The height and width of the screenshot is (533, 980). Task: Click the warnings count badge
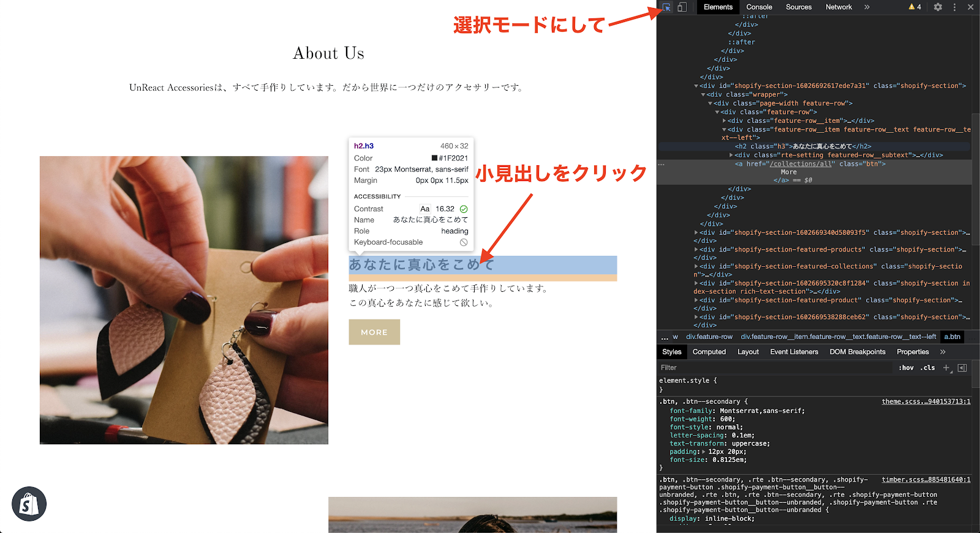914,7
